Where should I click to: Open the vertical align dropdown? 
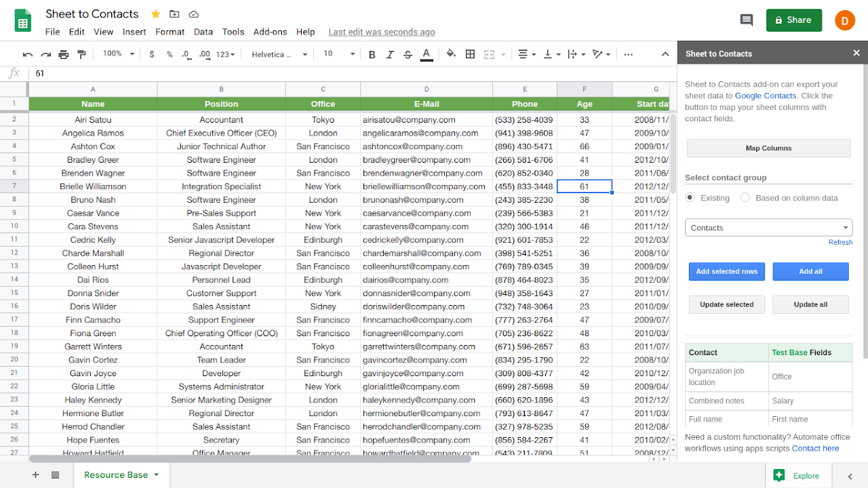coord(552,54)
